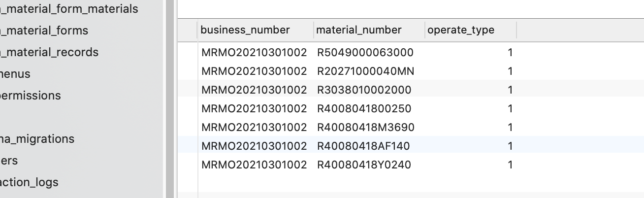Open the schema migrations table entry
This screenshot has height=198, width=644.
coord(37,139)
